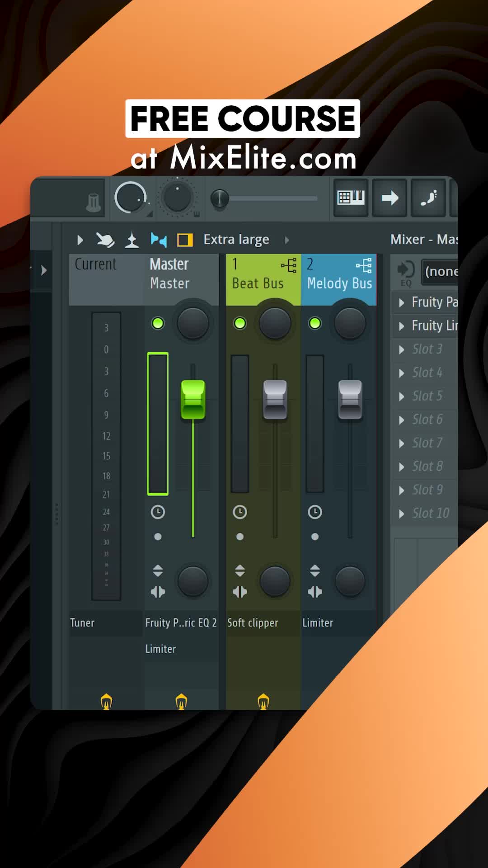This screenshot has width=488, height=868.
Task: Click the stamp-shaped icon in mixer toolbar
Action: point(132,240)
